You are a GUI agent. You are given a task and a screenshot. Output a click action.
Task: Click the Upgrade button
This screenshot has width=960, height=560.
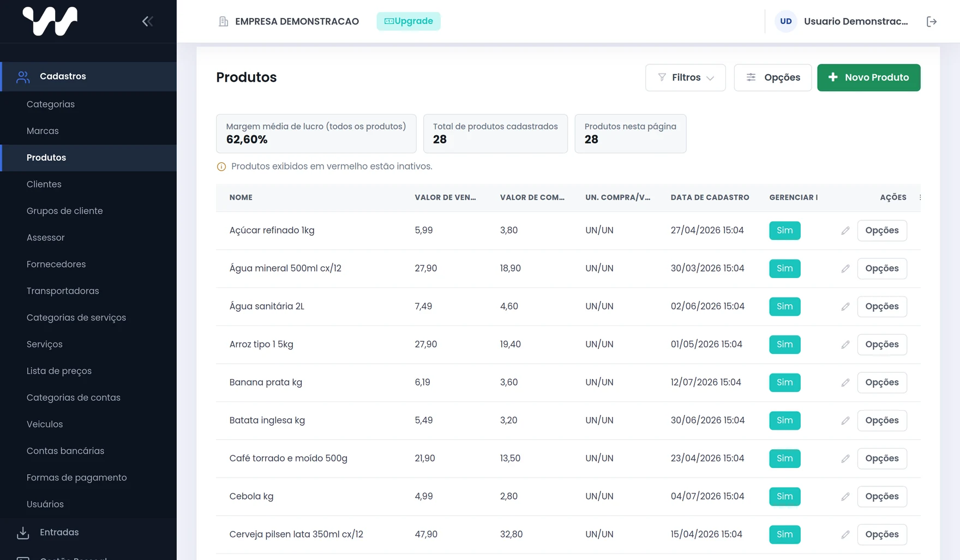click(x=409, y=21)
